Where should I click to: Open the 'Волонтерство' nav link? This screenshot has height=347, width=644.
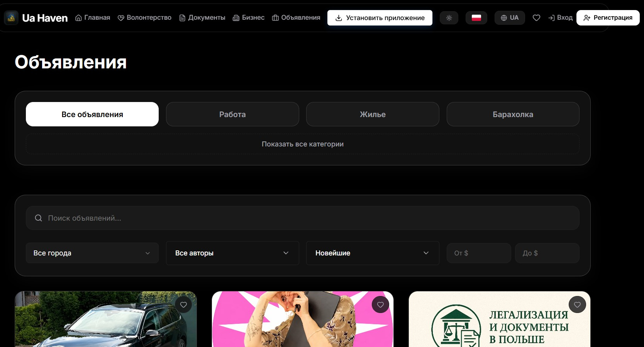[144, 18]
